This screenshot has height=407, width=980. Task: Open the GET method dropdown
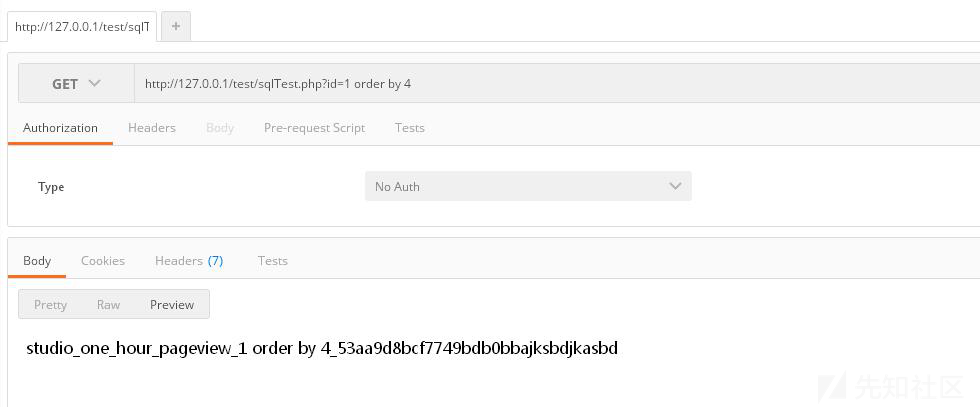[x=76, y=84]
